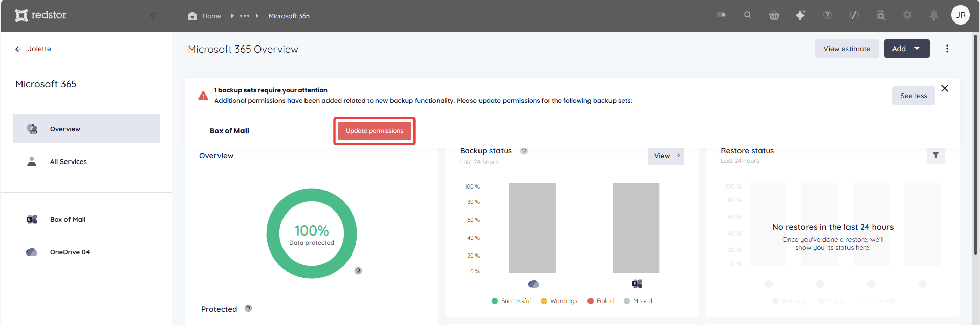The image size is (980, 325).
Task: Go to Home breadcrumb link
Action: pos(211,16)
